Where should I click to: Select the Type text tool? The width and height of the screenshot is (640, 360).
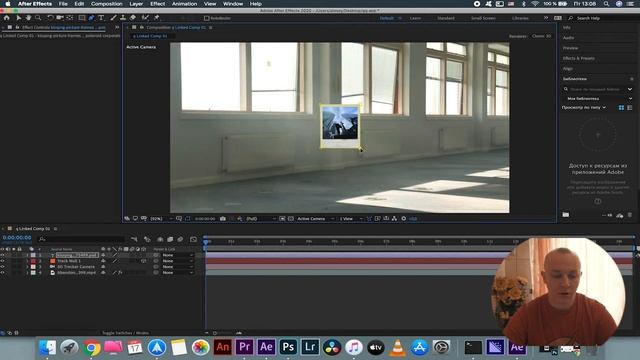click(101, 18)
